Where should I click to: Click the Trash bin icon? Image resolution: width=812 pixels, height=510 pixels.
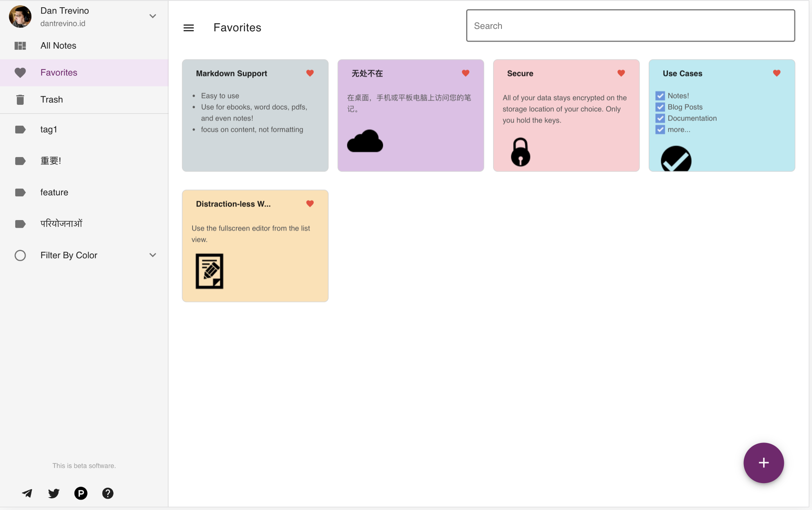pyautogui.click(x=20, y=100)
